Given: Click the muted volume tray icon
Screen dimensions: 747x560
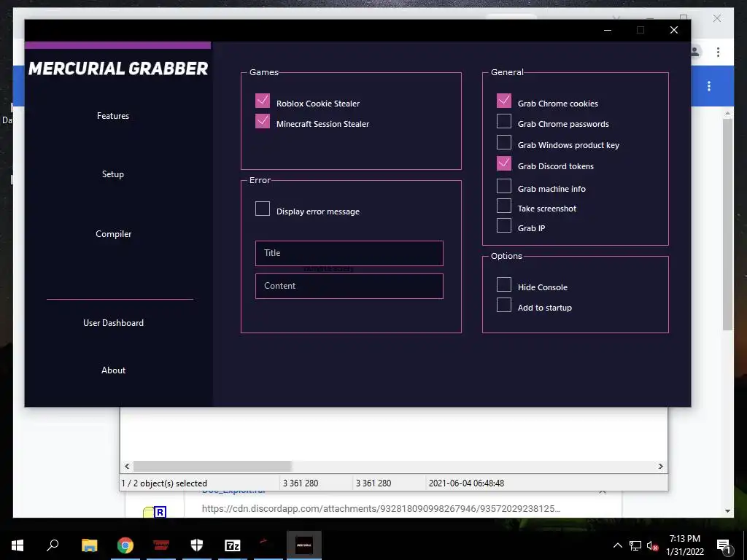Looking at the screenshot, I should [652, 545].
